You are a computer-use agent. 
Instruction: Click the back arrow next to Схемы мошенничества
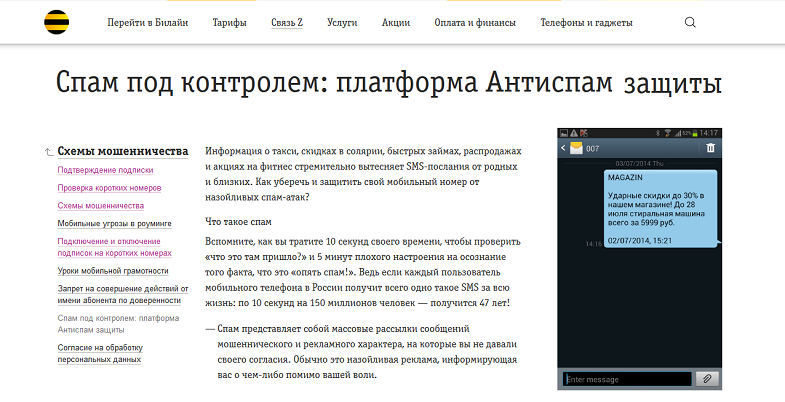click(49, 152)
